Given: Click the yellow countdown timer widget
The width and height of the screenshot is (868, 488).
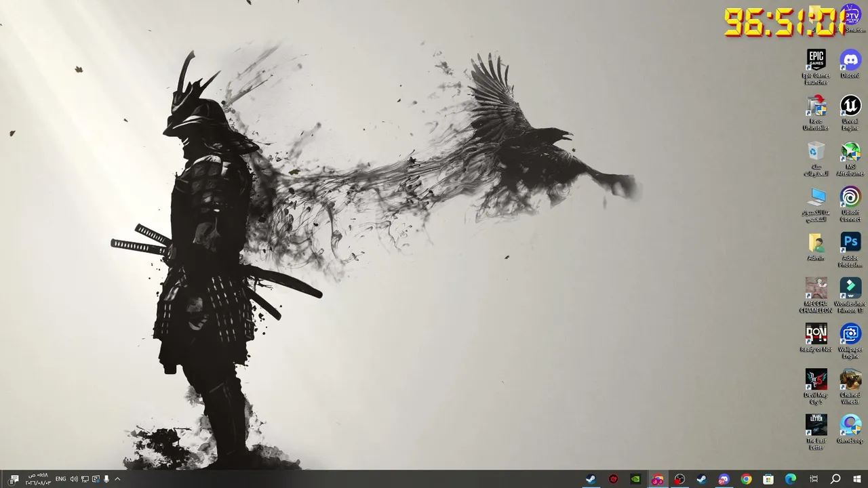Looking at the screenshot, I should pos(784,22).
